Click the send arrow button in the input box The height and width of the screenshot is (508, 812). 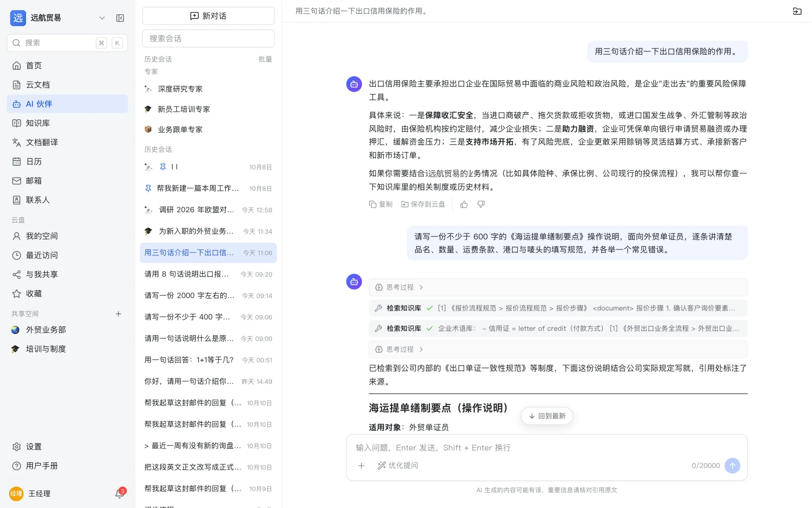[732, 466]
